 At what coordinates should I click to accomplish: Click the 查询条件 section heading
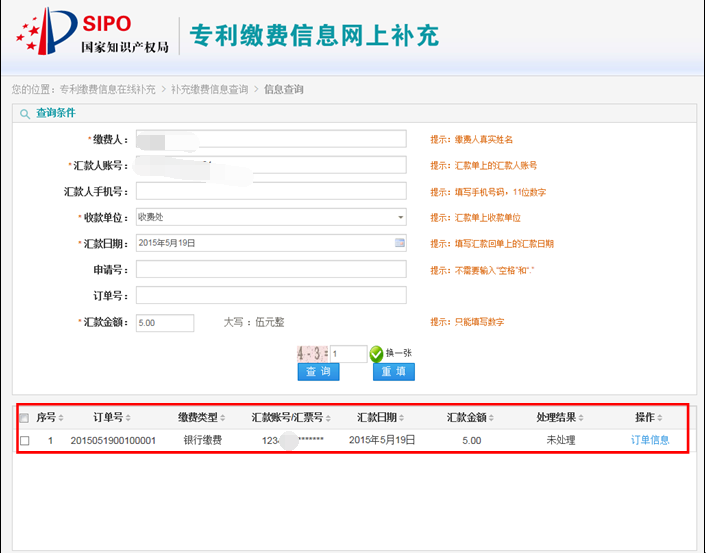[x=56, y=113]
